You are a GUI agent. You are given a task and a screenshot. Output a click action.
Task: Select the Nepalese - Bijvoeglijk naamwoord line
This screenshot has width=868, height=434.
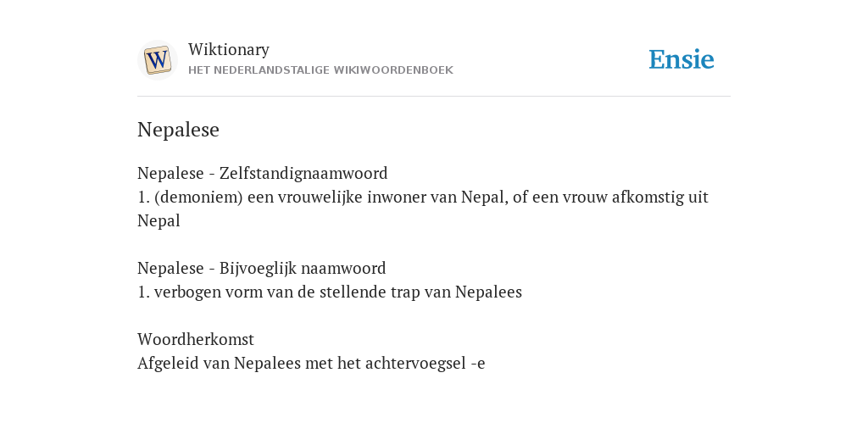pos(261,269)
